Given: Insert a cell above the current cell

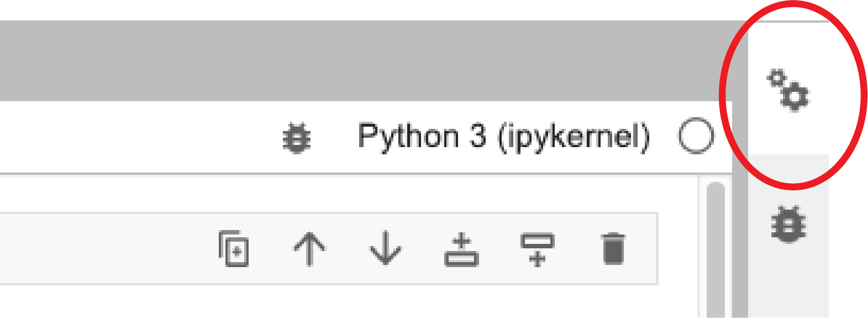Looking at the screenshot, I should 461,250.
